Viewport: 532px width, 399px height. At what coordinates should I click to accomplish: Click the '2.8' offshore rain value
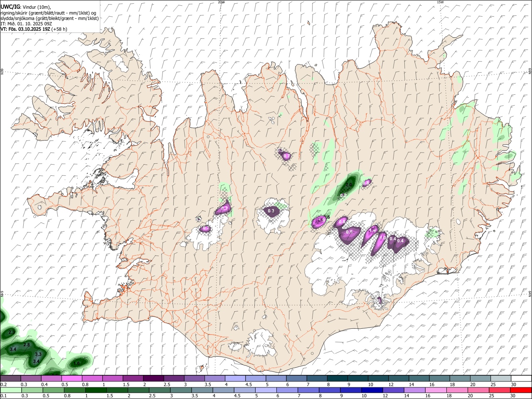click(27, 345)
